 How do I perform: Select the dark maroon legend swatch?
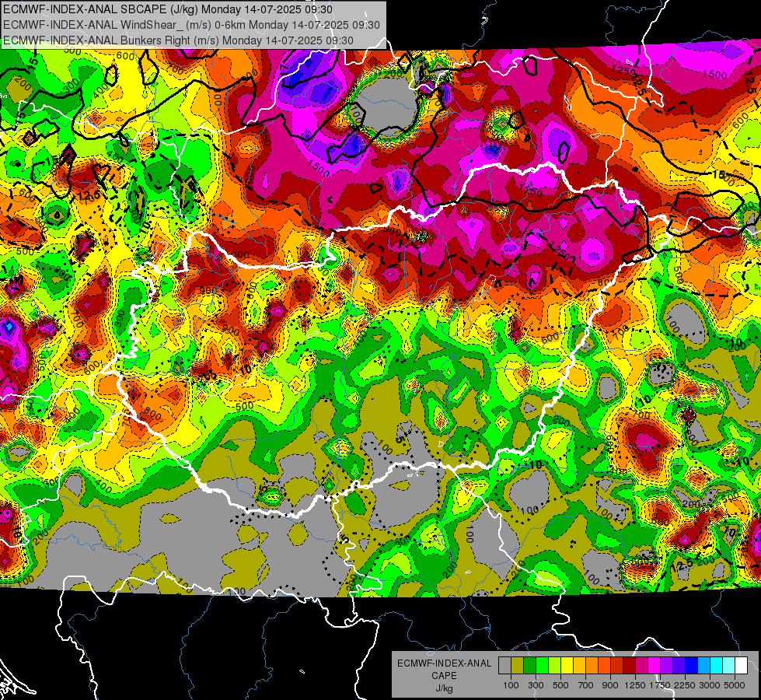click(630, 665)
